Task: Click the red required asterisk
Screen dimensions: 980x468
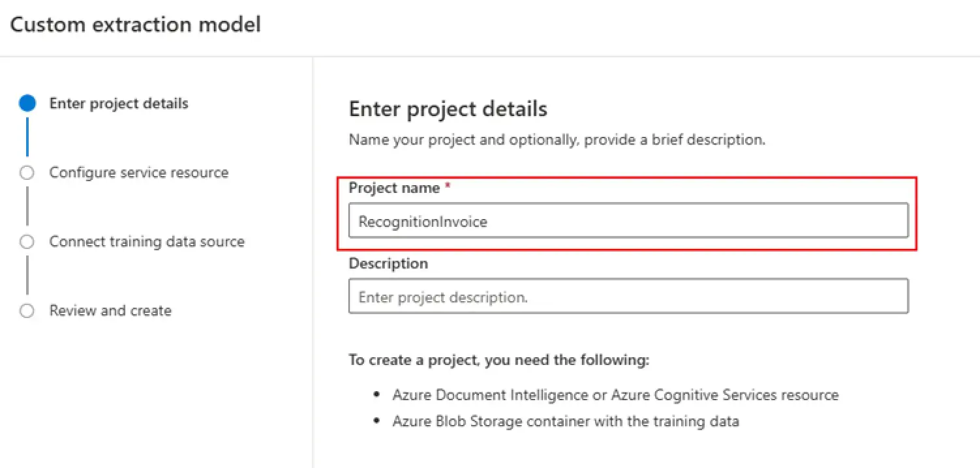Action: [448, 187]
